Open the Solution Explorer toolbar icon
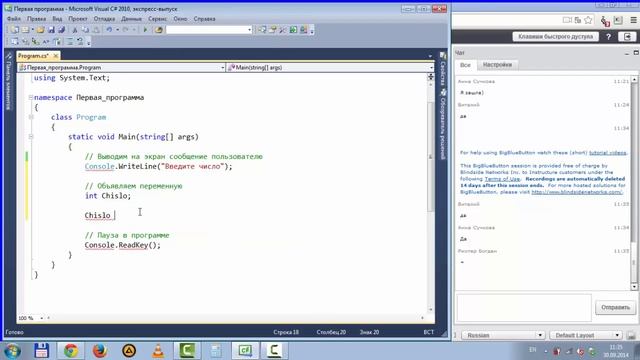Image resolution: width=640 pixels, height=360 pixels. point(262,30)
